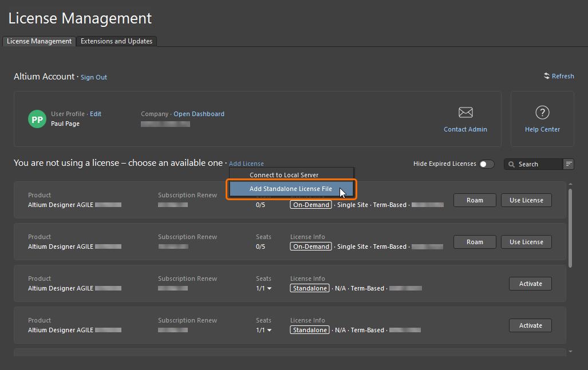Select Connect to Local Server
The width and height of the screenshot is (588, 370).
(284, 175)
